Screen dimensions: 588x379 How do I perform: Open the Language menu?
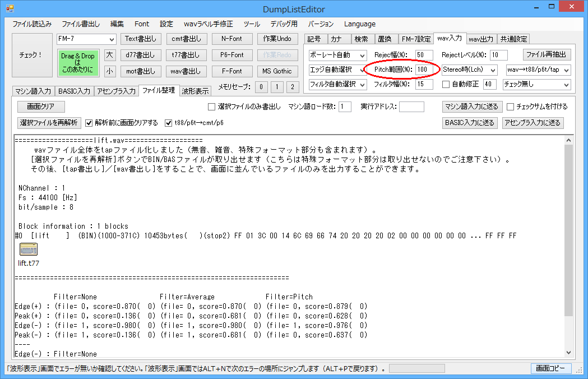[360, 24]
